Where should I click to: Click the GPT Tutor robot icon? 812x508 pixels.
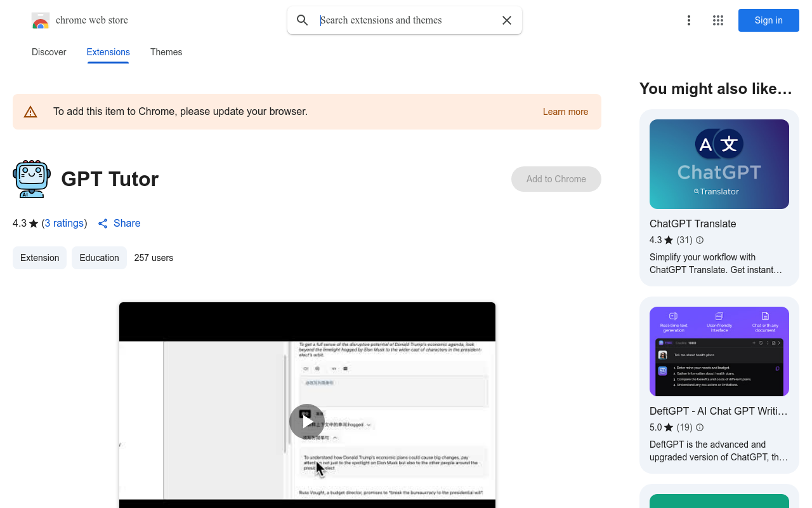coord(32,179)
